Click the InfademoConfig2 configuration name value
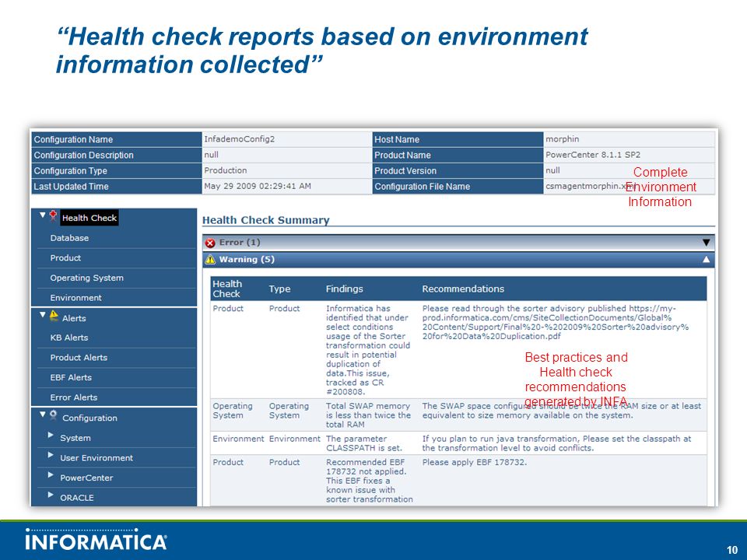 point(239,139)
